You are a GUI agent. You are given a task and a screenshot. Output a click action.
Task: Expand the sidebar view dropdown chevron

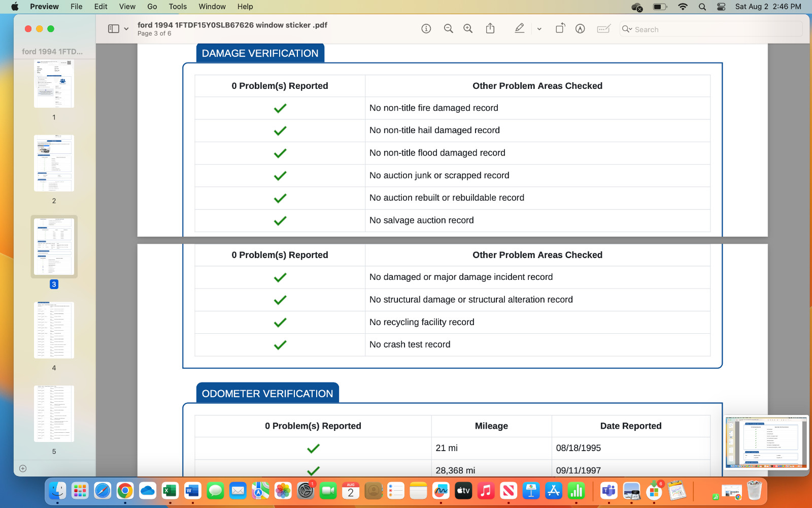(126, 29)
